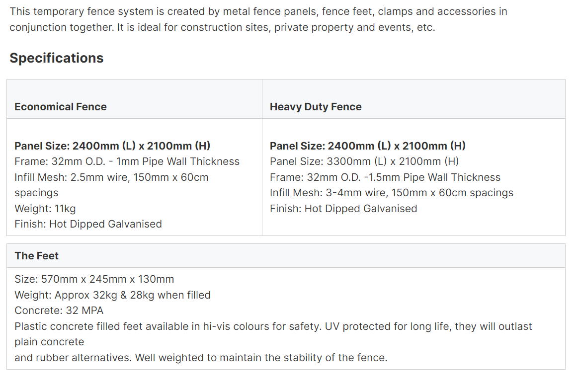Click the rubber alternatives sentence
The height and width of the screenshot is (392, 577).
(201, 357)
